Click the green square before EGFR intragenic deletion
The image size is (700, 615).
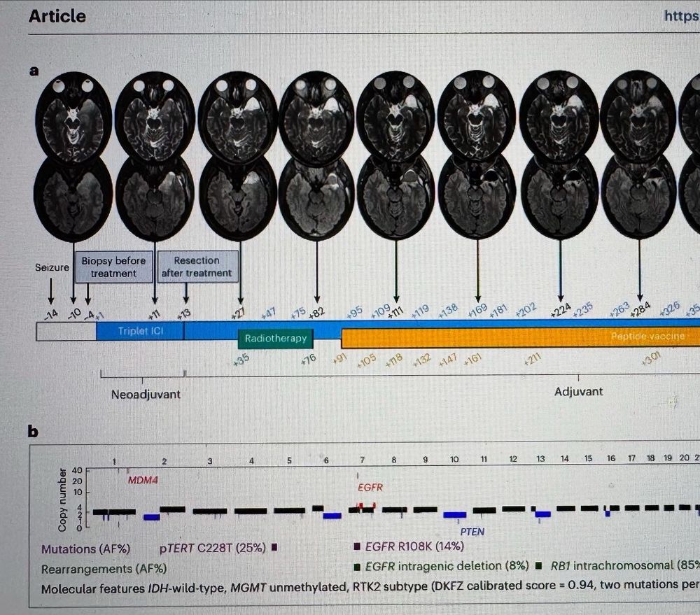(x=357, y=567)
